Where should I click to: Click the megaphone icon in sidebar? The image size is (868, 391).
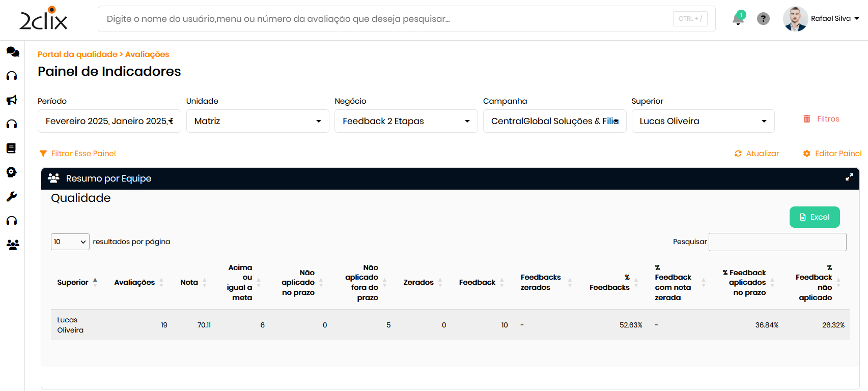pyautogui.click(x=12, y=100)
